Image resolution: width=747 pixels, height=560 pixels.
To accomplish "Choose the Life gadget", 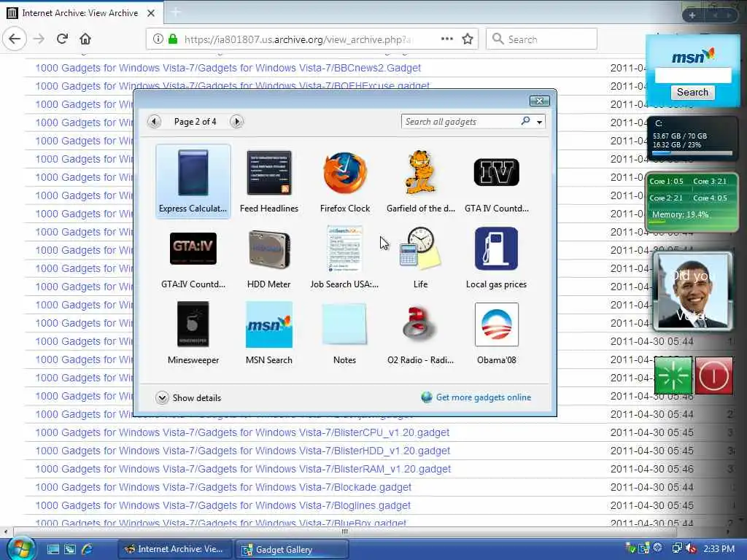I will [x=421, y=257].
